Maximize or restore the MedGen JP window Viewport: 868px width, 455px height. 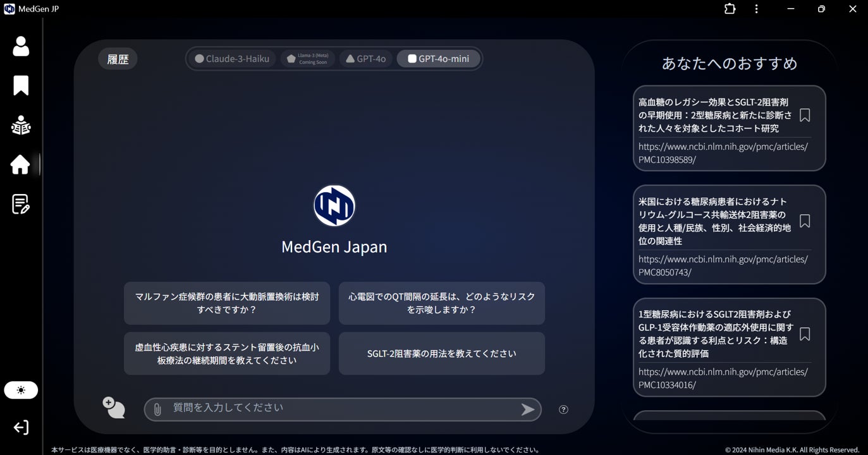coord(821,9)
